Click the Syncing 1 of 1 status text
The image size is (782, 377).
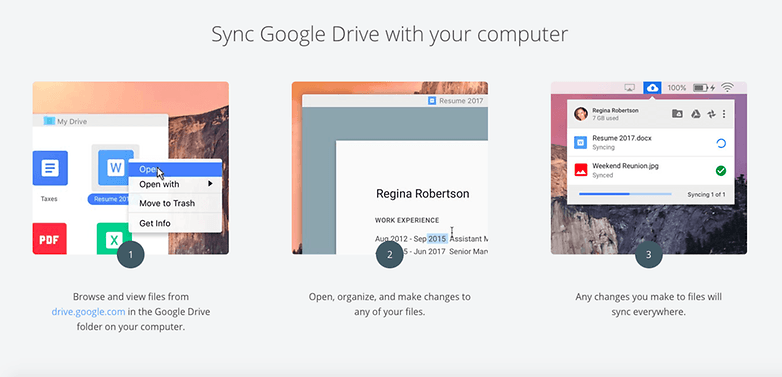pos(706,194)
